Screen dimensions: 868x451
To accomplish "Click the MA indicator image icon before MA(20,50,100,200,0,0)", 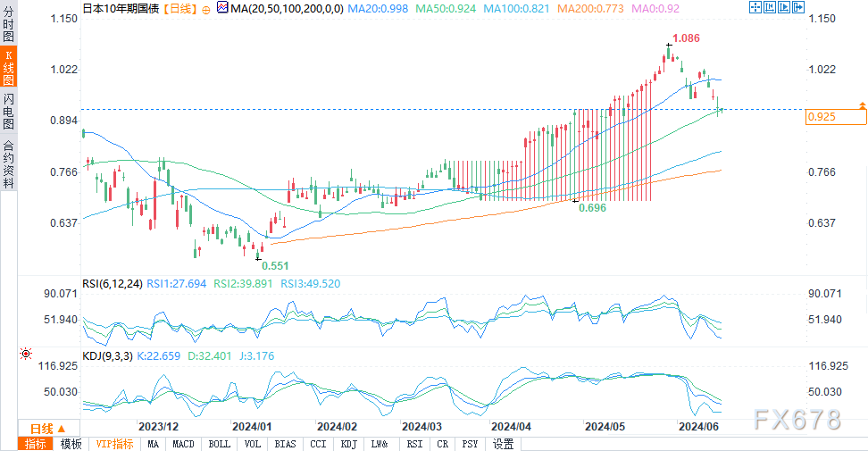I will [x=222, y=8].
